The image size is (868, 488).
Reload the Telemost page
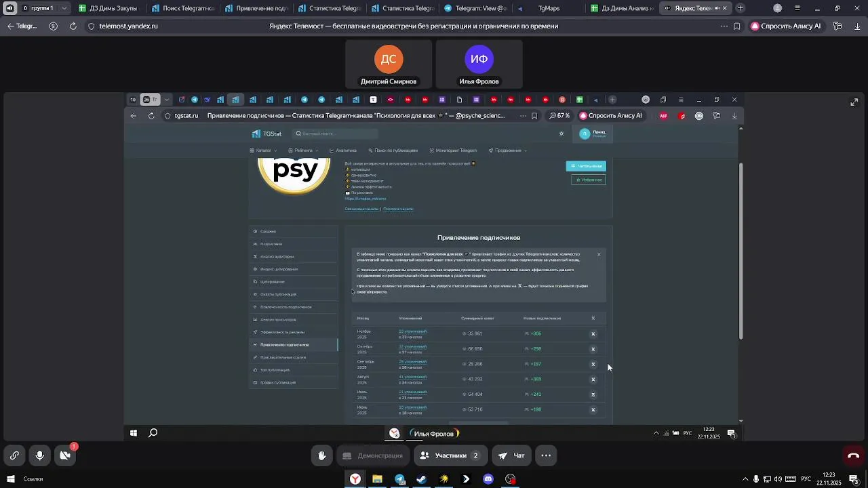73,26
